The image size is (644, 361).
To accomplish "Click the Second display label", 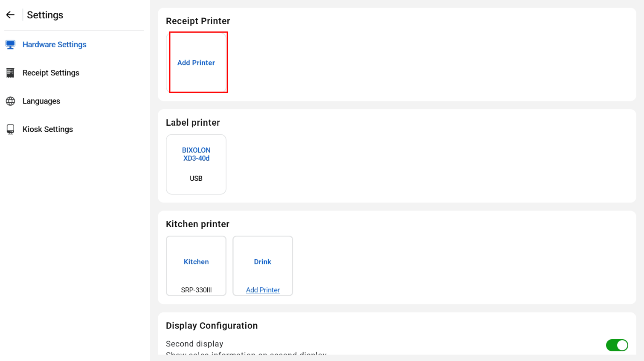I will coord(194,344).
